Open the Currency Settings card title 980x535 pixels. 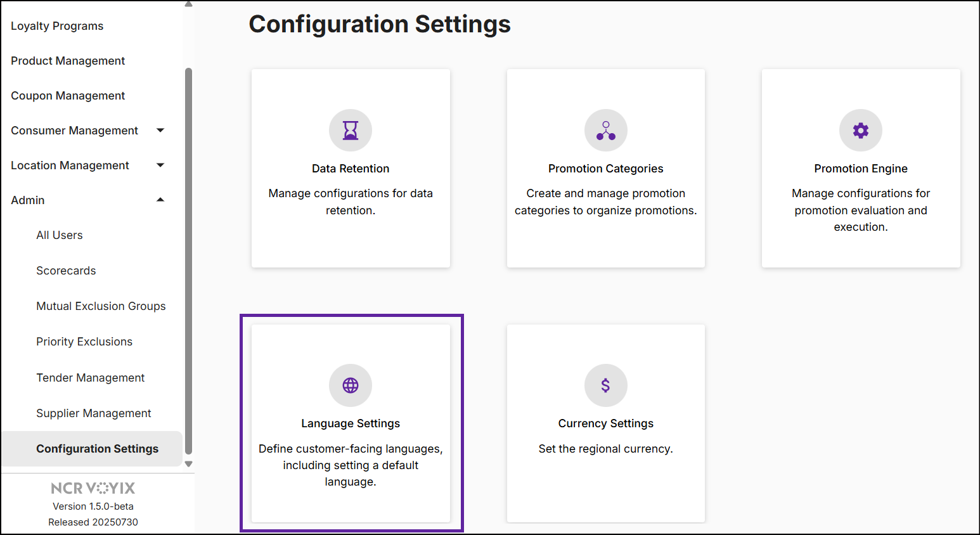606,423
